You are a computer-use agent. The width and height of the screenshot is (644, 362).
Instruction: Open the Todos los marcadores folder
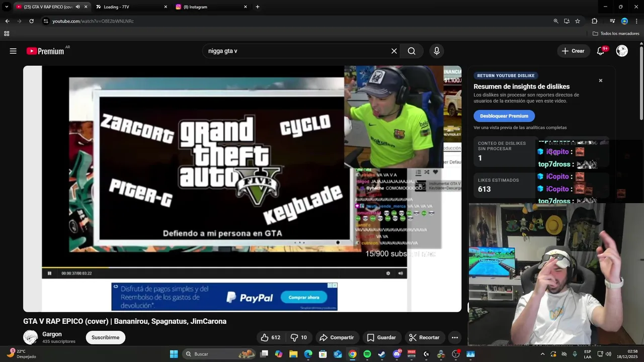tap(616, 34)
